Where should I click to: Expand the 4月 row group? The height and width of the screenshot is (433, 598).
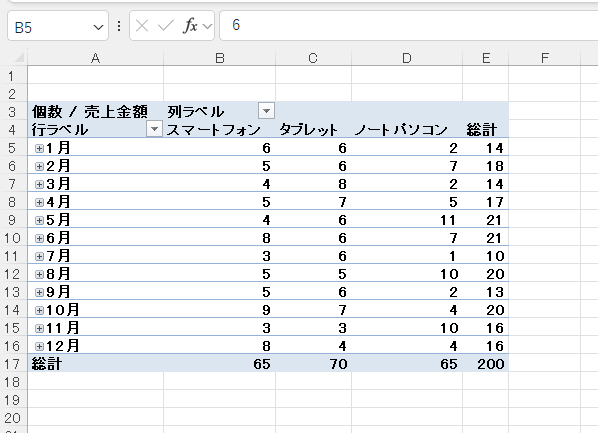click(x=39, y=202)
